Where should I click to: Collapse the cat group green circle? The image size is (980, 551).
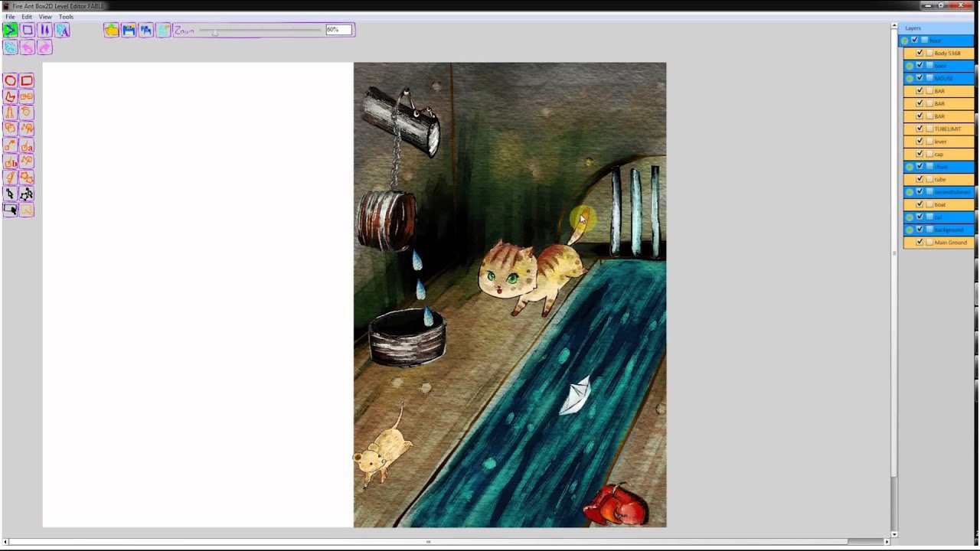click(910, 217)
